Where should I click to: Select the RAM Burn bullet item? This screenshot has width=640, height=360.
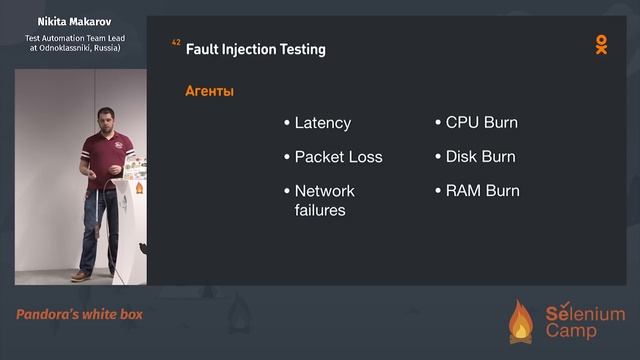coord(478,191)
